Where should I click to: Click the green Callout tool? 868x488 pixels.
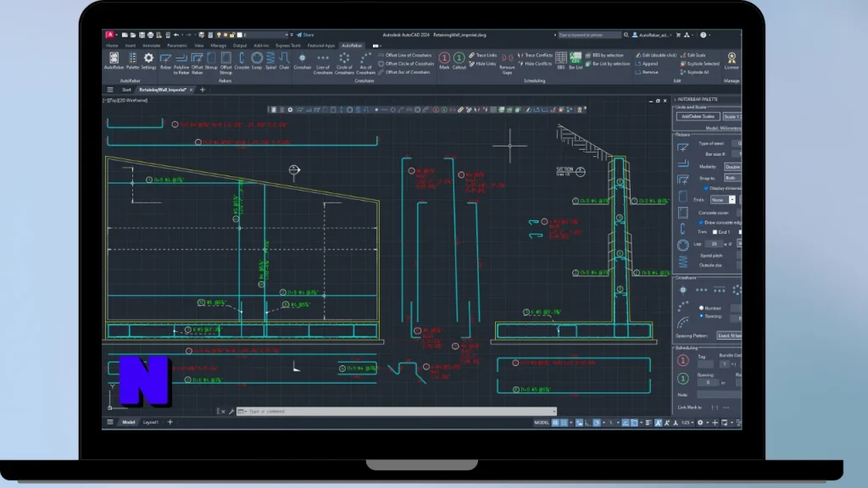tap(459, 60)
